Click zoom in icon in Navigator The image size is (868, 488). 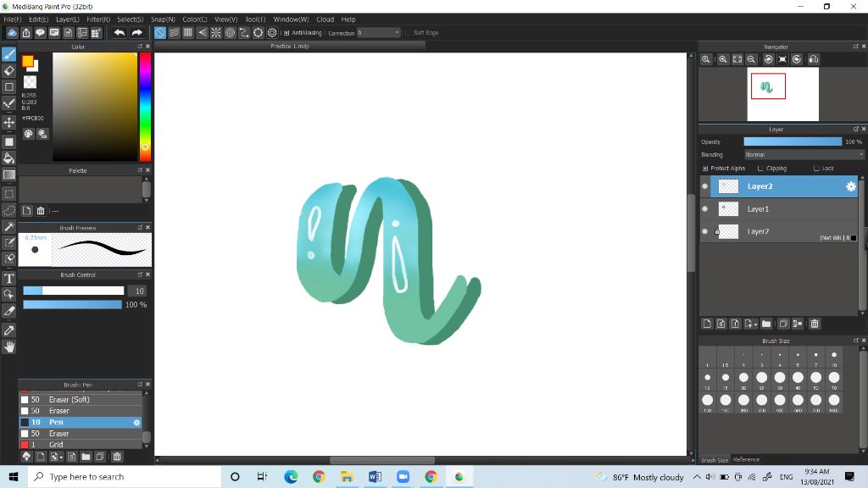click(x=723, y=59)
